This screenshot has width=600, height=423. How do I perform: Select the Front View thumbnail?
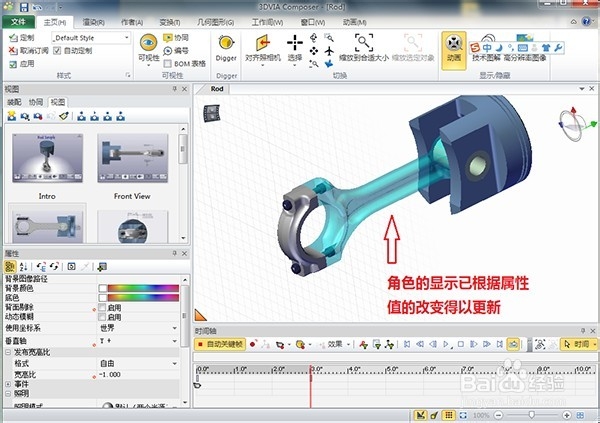(132, 158)
